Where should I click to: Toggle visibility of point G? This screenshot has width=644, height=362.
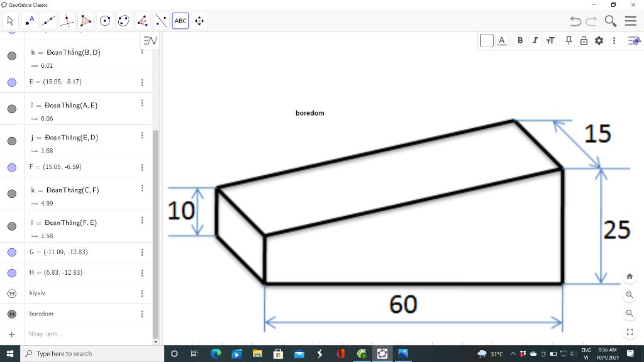click(12, 253)
